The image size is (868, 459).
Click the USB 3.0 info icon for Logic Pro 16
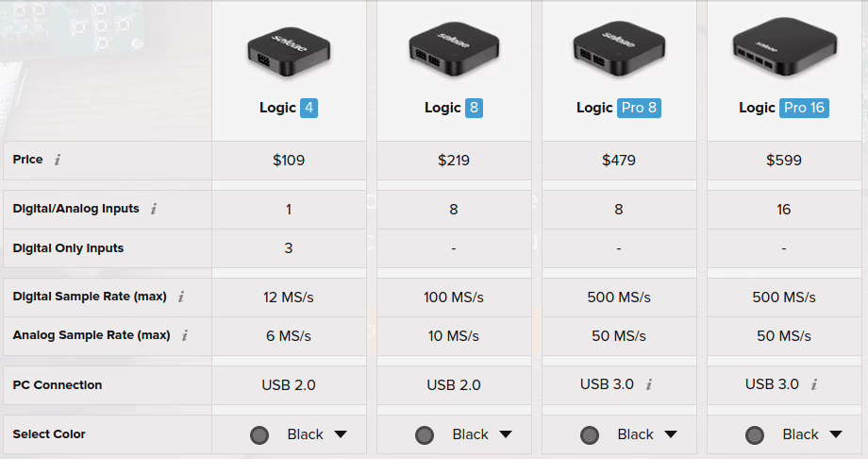pos(814,384)
